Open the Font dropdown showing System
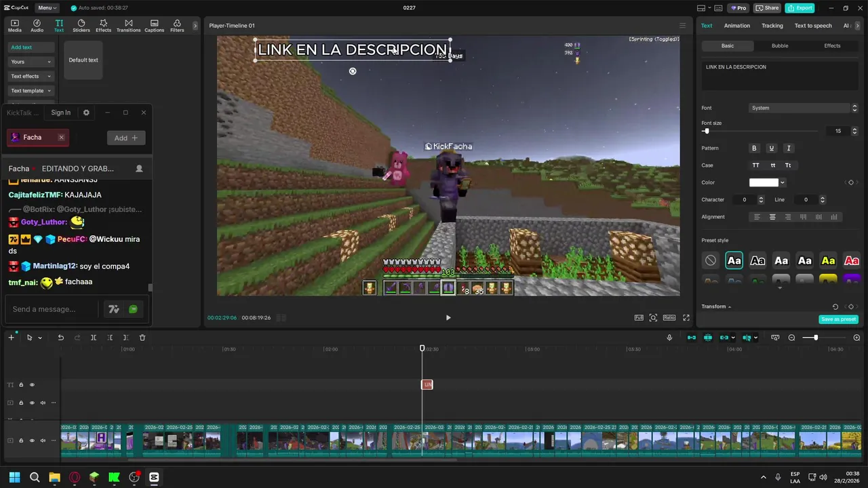The width and height of the screenshot is (868, 488). [x=804, y=108]
